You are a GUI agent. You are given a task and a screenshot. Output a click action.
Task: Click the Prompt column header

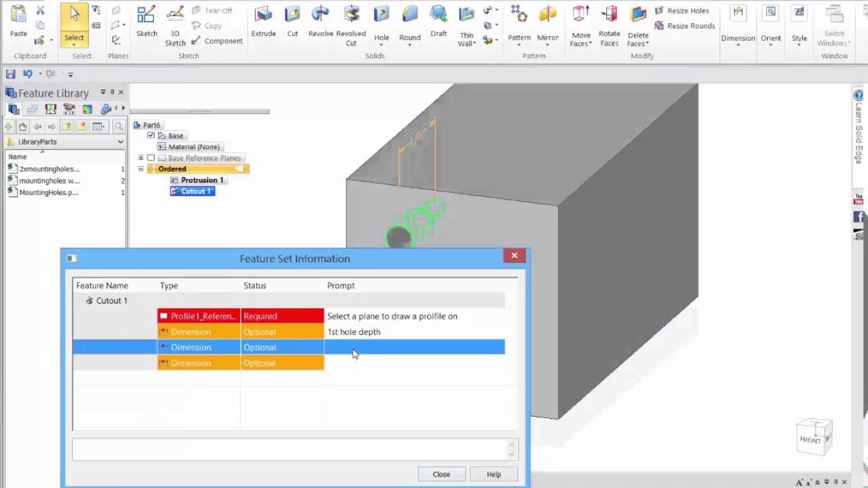coord(340,285)
